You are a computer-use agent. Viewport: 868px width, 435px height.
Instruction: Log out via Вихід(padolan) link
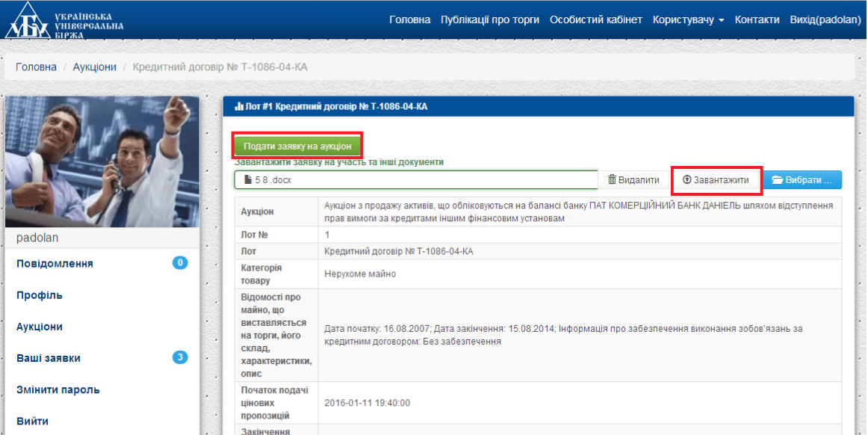click(x=825, y=20)
